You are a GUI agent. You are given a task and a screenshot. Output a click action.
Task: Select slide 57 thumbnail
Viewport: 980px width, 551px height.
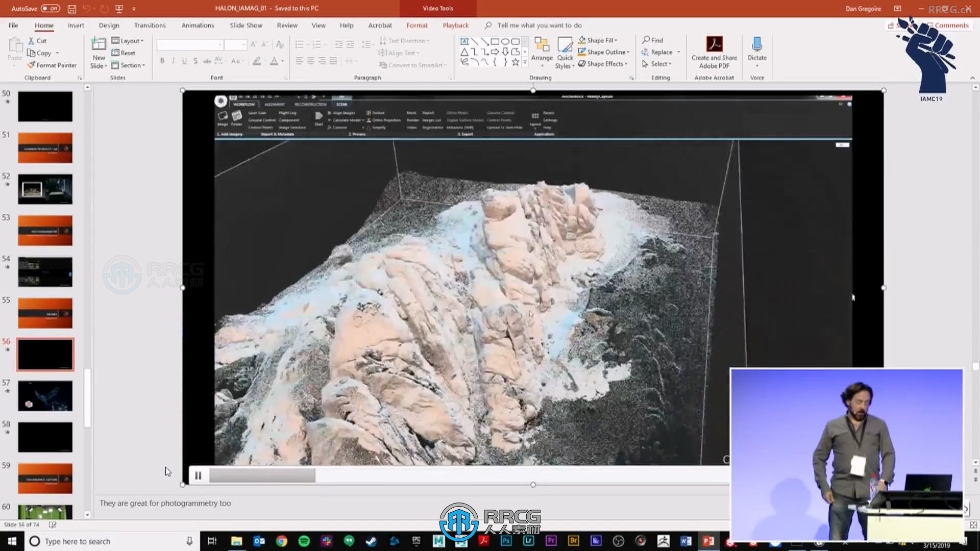point(45,396)
